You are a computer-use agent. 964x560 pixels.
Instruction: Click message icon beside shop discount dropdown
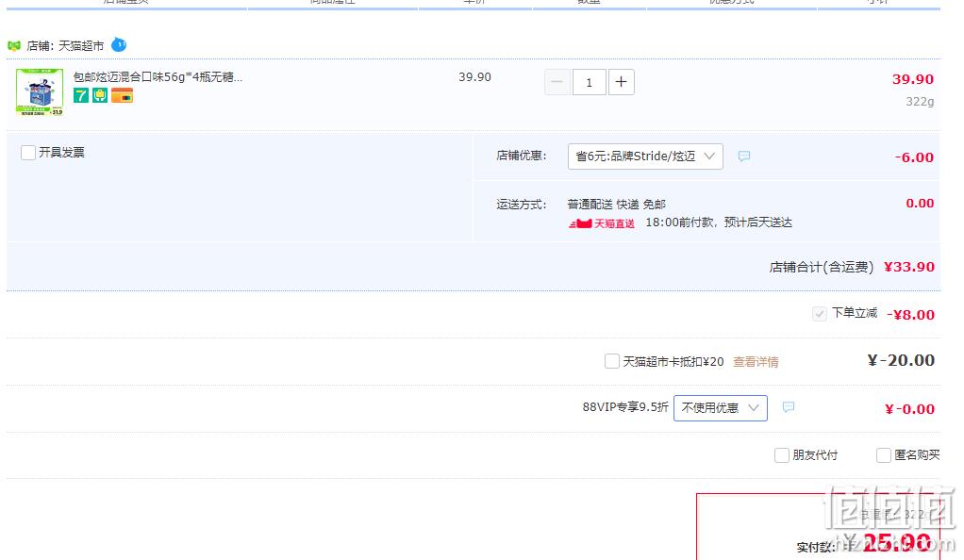click(744, 156)
